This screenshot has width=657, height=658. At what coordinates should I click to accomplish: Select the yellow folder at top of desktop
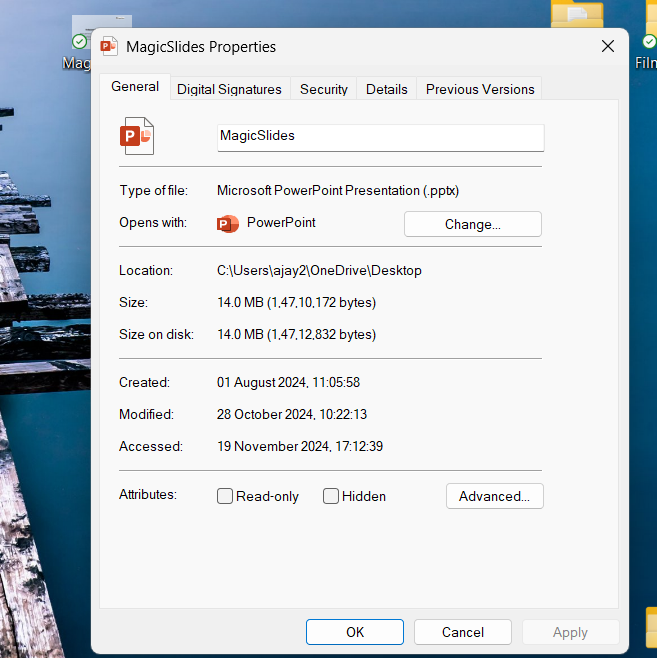click(x=578, y=16)
